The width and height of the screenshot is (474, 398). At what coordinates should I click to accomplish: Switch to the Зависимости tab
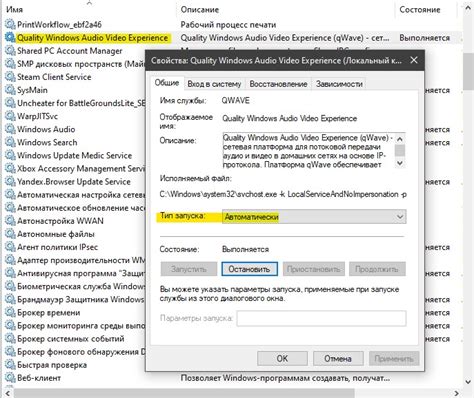point(339,84)
